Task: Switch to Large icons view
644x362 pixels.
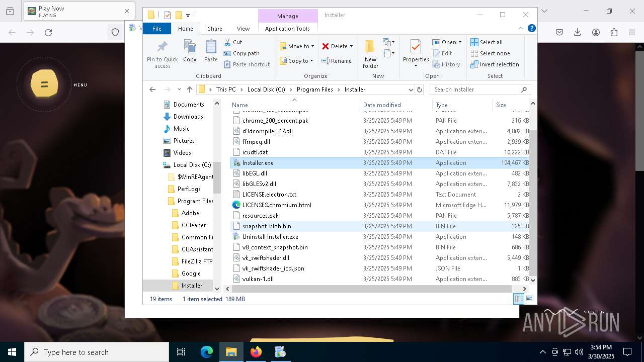Action: (529, 299)
